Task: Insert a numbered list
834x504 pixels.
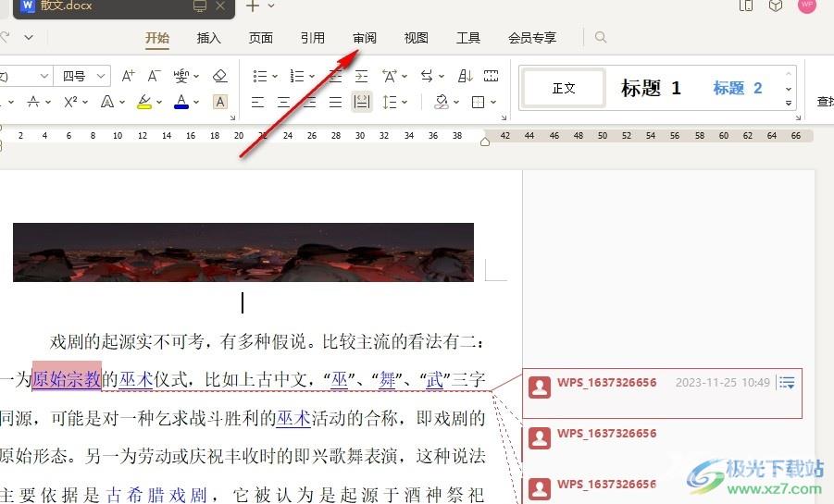Action: [x=297, y=76]
